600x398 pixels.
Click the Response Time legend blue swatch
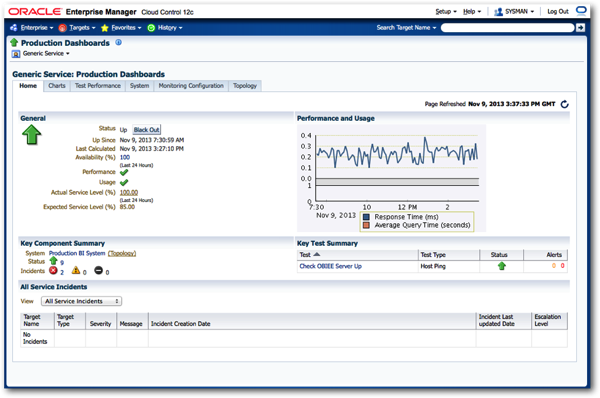(366, 217)
